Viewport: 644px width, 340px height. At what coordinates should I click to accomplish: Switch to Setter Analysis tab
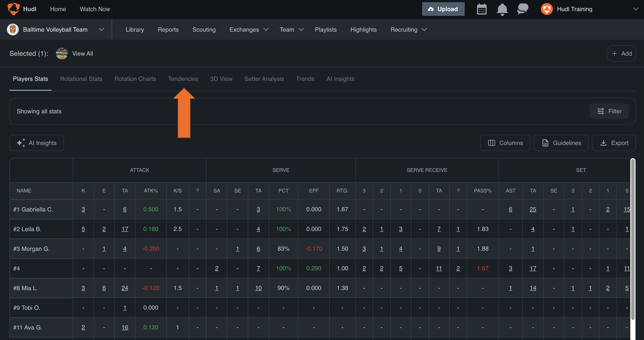click(x=264, y=79)
